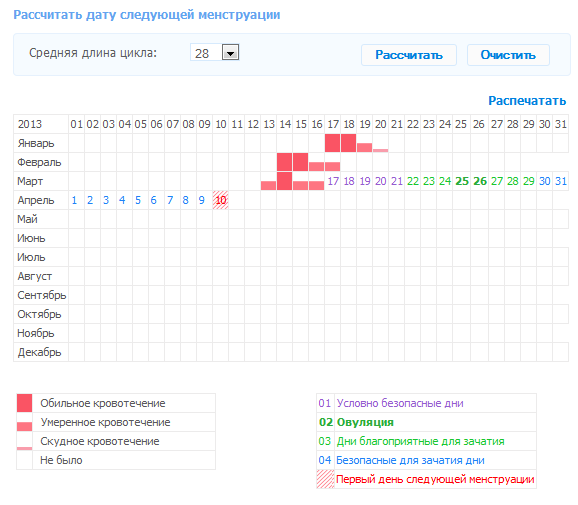Click the Овуляция legend entry
Viewport: 578px width, 505px height.
pyautogui.click(x=365, y=422)
